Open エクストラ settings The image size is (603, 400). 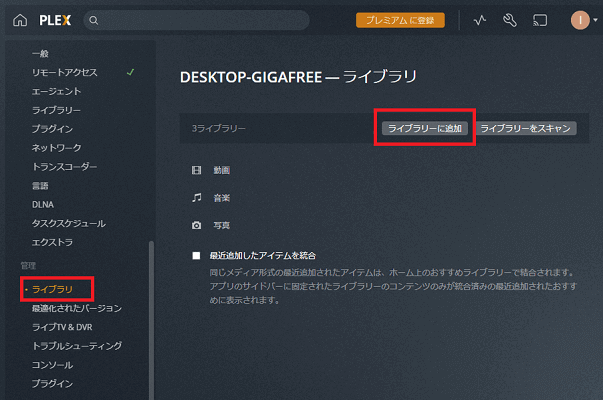coord(52,242)
